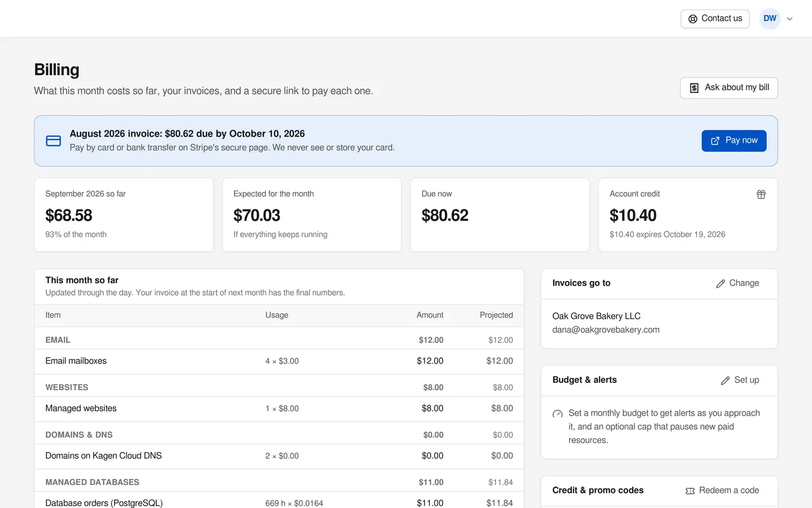Click Domains on Kagen Cloud DNS row

(x=279, y=456)
